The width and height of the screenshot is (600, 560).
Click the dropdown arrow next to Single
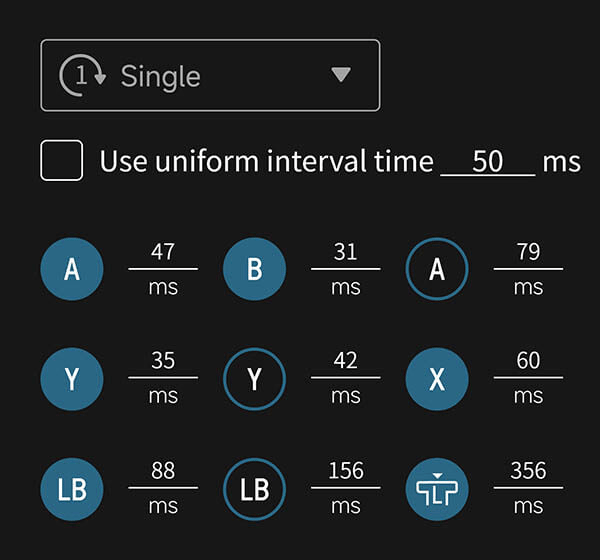tap(341, 75)
